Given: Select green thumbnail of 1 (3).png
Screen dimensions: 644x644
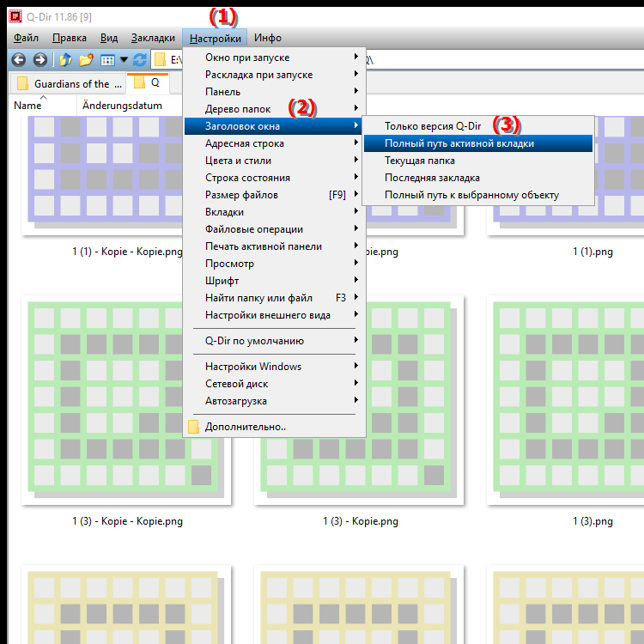Looking at the screenshot, I should [x=566, y=400].
